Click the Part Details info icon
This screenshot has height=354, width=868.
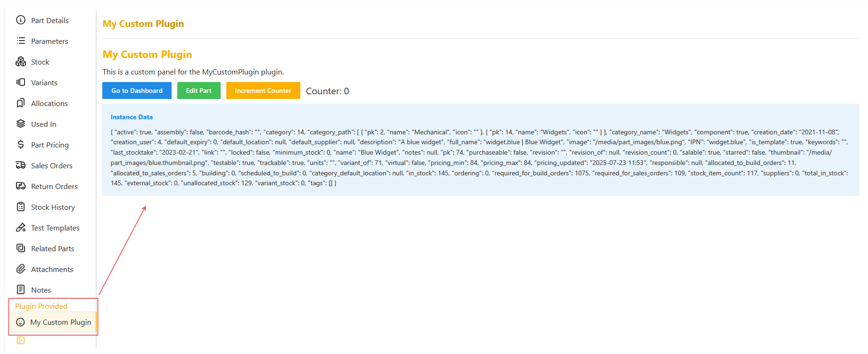pyautogui.click(x=21, y=20)
